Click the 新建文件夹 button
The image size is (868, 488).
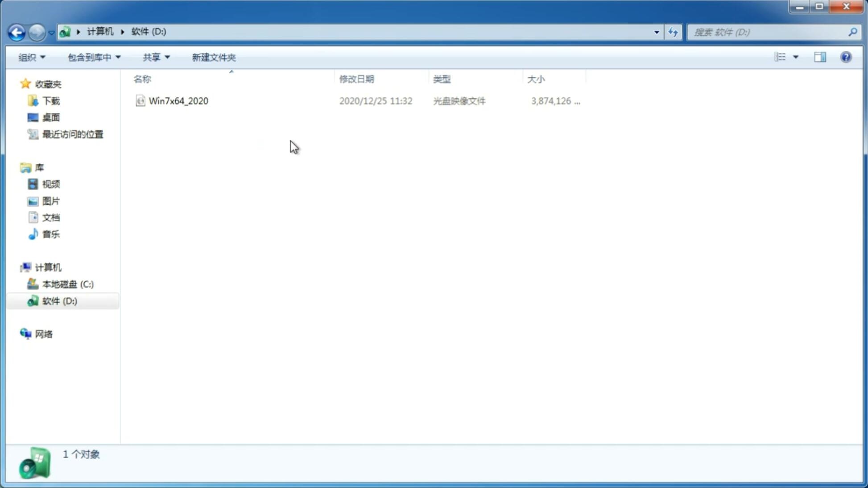point(213,57)
